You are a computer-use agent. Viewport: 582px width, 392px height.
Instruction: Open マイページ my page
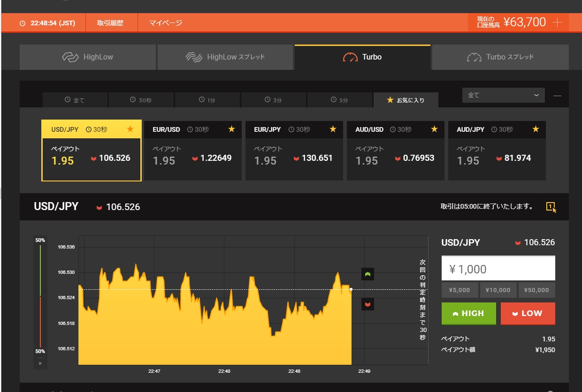[166, 23]
